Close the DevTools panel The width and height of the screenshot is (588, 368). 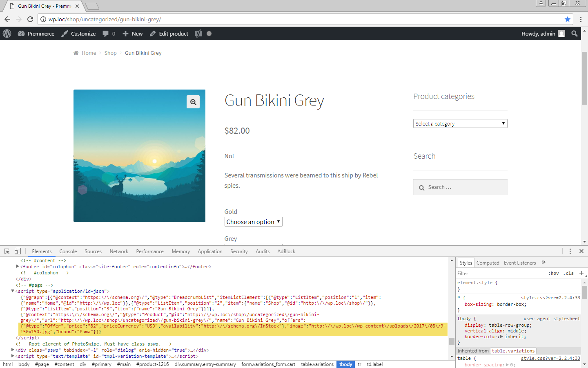[581, 251]
